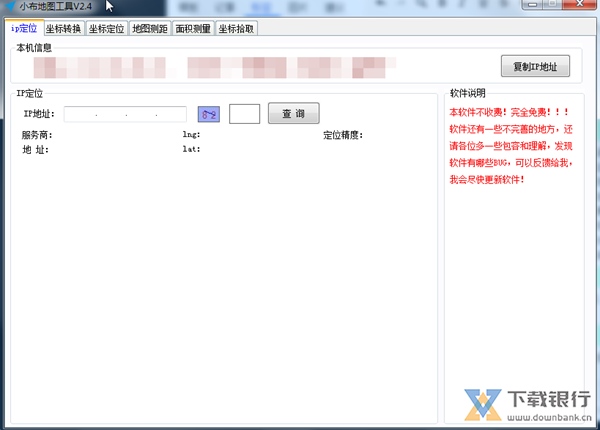Switch to the ip定位 tab
Screen dimensions: 600x430
(x=24, y=28)
